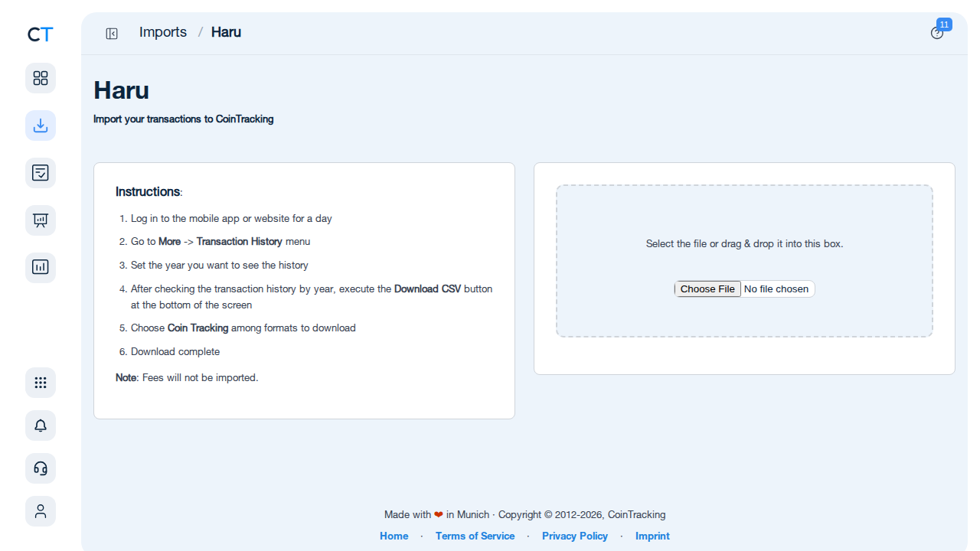
Task: Click step 'Set the year you want'
Action: [220, 265]
